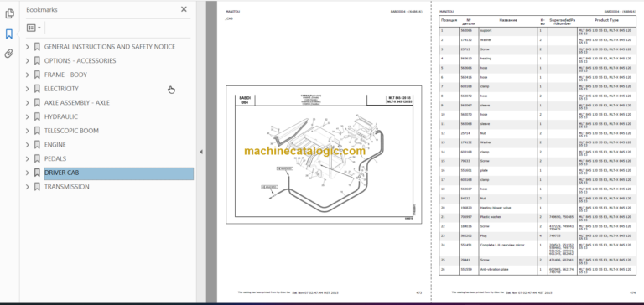The width and height of the screenshot is (644, 305).
Task: Click the BABDI 004 diagram label box
Action: click(245, 101)
